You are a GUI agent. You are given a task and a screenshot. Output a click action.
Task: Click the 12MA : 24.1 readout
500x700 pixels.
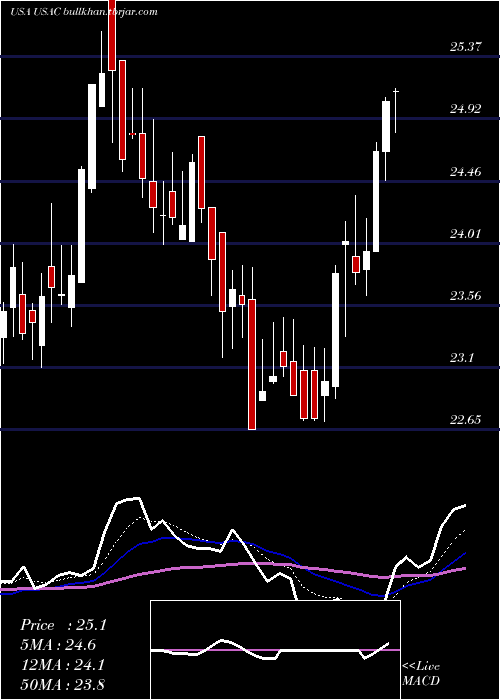point(62,665)
